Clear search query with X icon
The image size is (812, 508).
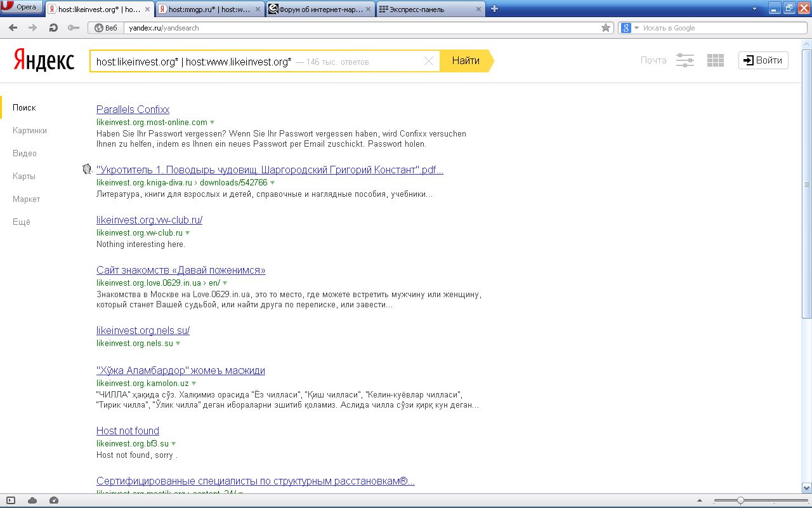point(429,61)
